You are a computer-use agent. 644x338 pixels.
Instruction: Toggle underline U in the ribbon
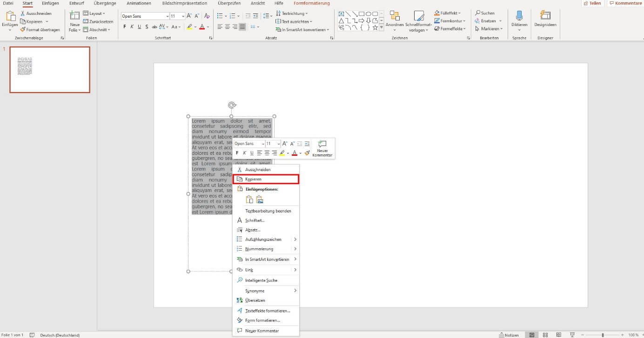coord(140,27)
